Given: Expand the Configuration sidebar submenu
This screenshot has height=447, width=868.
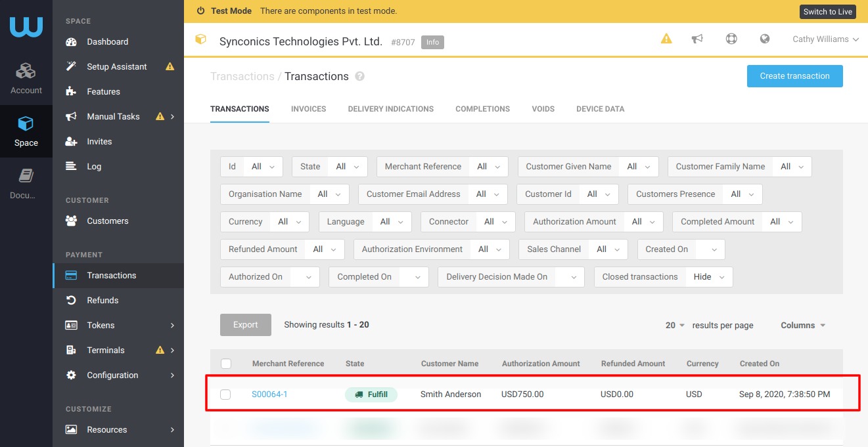Looking at the screenshot, I should click(x=172, y=375).
